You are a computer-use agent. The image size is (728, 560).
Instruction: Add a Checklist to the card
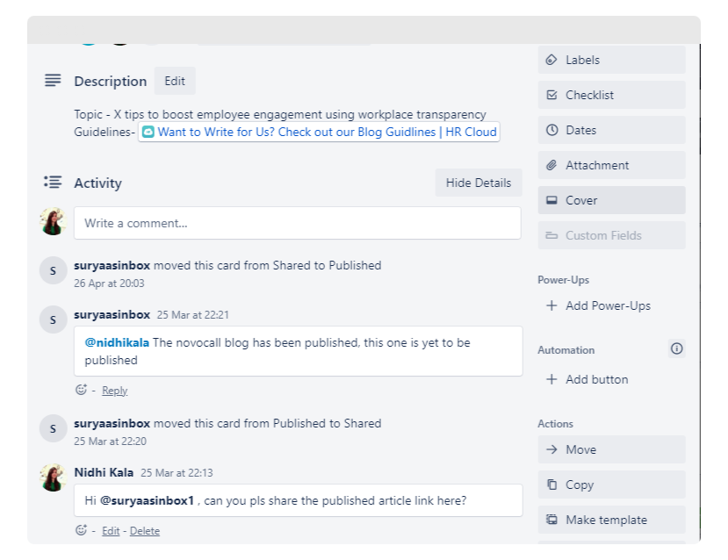[611, 95]
